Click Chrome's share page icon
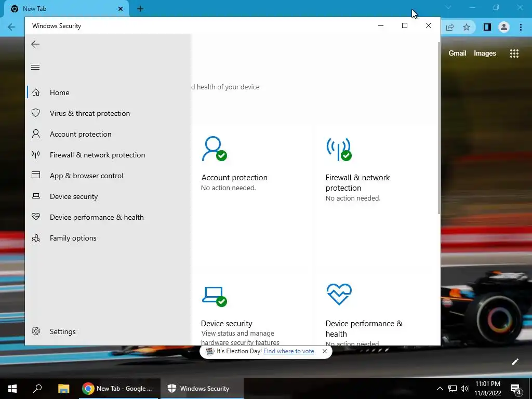The height and width of the screenshot is (399, 532). (x=449, y=27)
